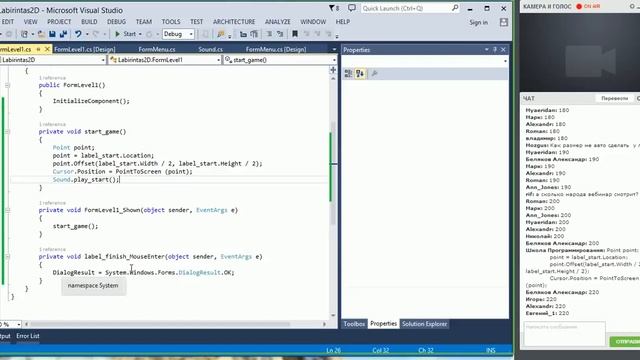The width and height of the screenshot is (640, 360).
Task: Click the Undo arrow icon
Action: [x=78, y=34]
